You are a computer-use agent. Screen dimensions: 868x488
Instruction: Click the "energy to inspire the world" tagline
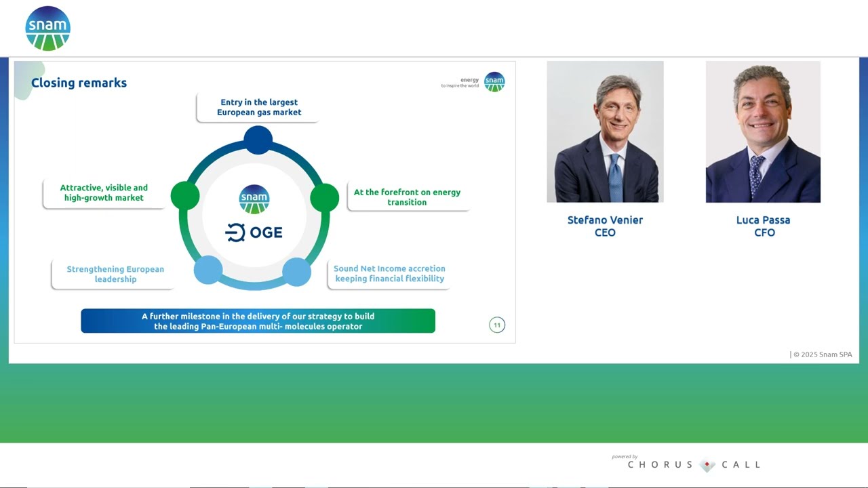coord(460,83)
